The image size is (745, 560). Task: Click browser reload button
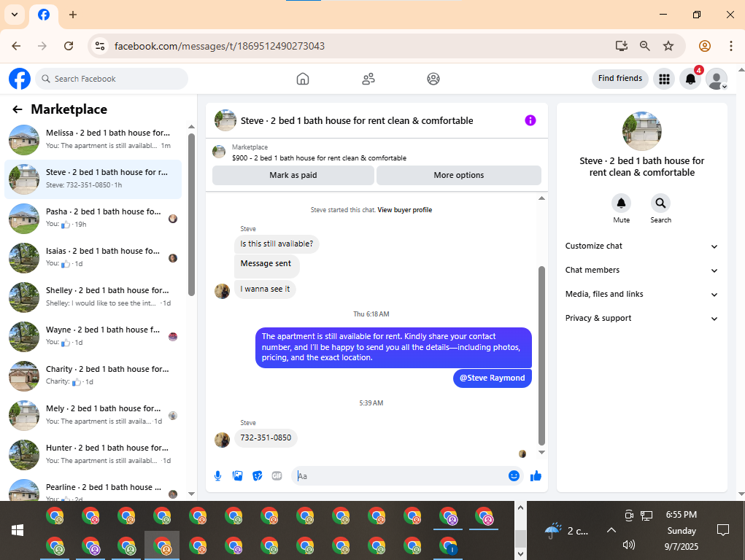[69, 46]
